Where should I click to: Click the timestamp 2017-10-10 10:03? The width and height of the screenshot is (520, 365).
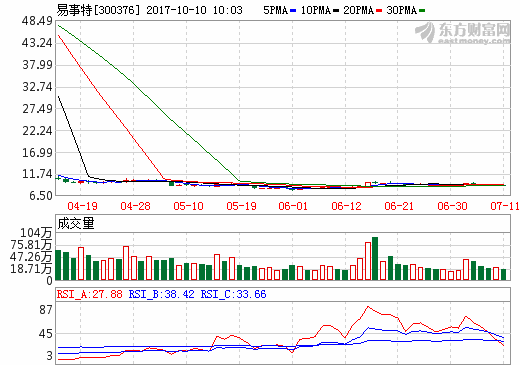tap(194, 10)
